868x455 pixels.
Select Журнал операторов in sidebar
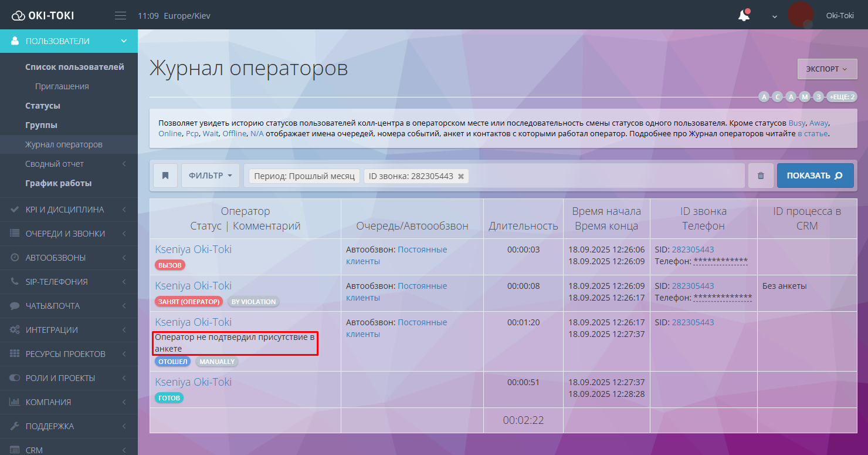click(x=64, y=144)
